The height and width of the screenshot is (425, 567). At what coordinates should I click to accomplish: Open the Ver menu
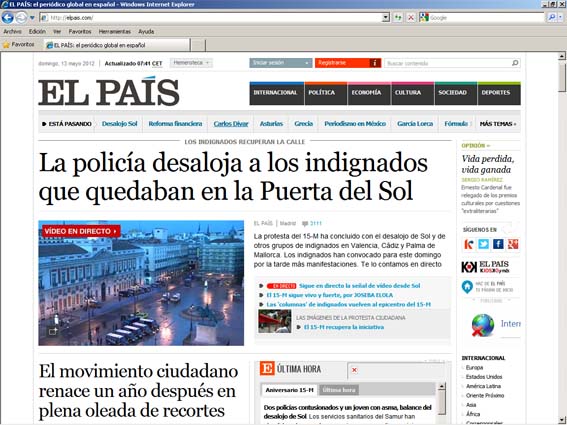click(x=57, y=31)
